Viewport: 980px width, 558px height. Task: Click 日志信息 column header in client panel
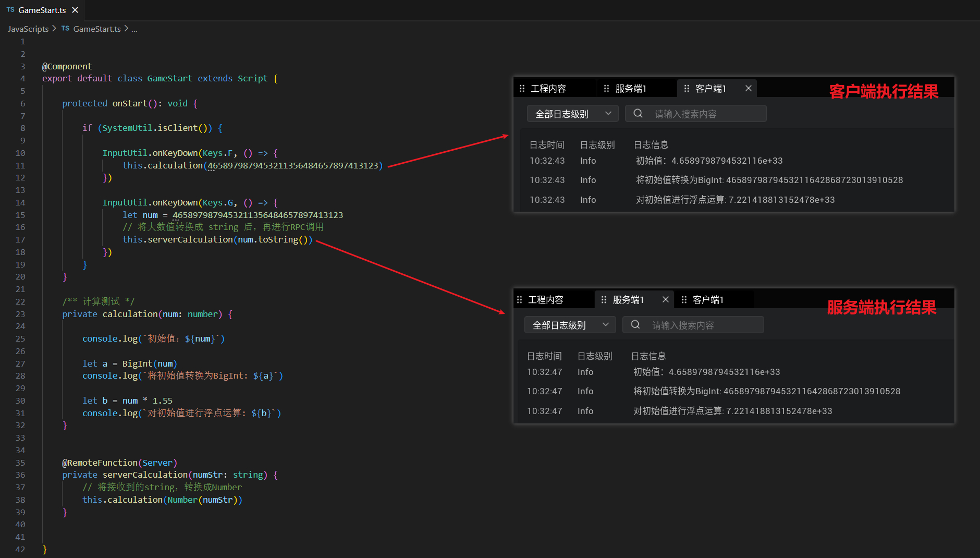pos(651,145)
